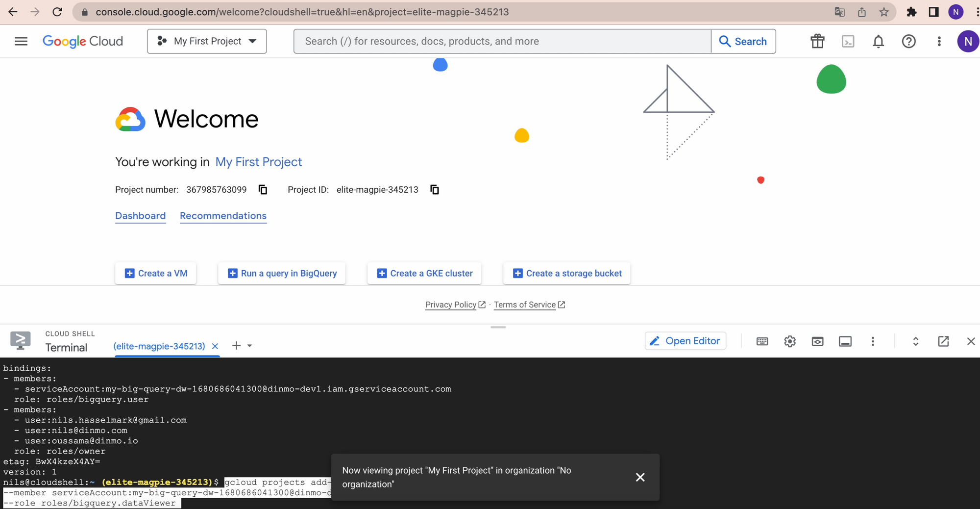Toggle the Cloud Shell on-screen keyboard
Image resolution: width=980 pixels, height=509 pixels.
[x=762, y=341]
